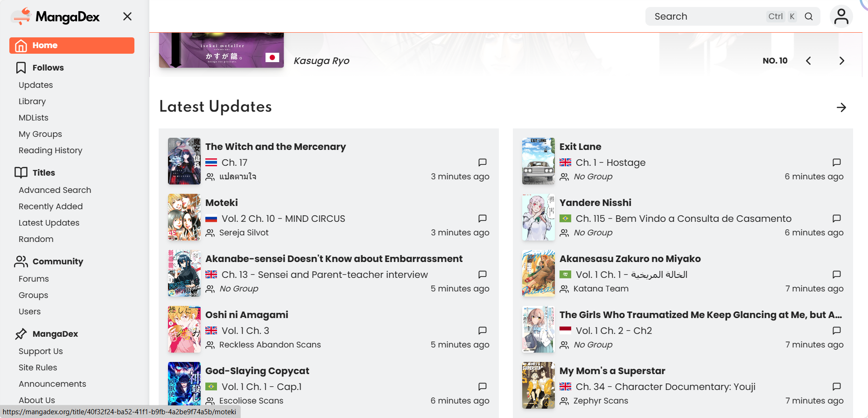Open comments for The Witch and the Mercenary Ch. 17

pyautogui.click(x=483, y=162)
